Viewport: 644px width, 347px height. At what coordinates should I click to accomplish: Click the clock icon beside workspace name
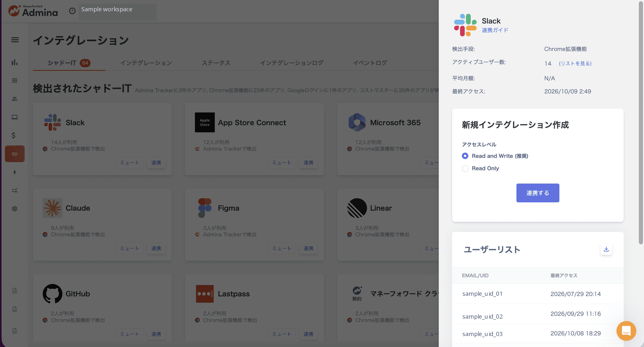(72, 11)
